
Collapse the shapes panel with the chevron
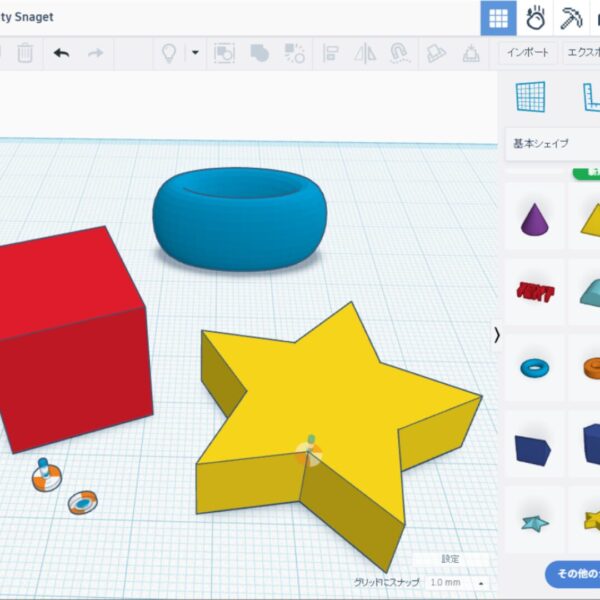coord(497,335)
